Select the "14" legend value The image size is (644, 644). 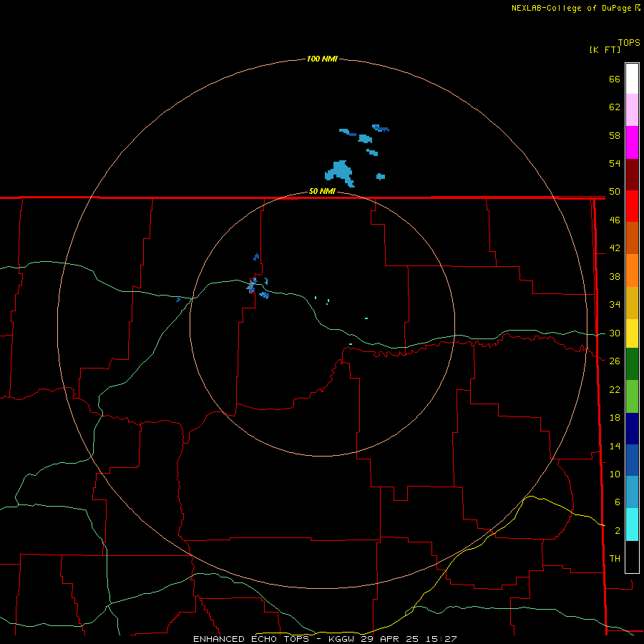pyautogui.click(x=615, y=447)
